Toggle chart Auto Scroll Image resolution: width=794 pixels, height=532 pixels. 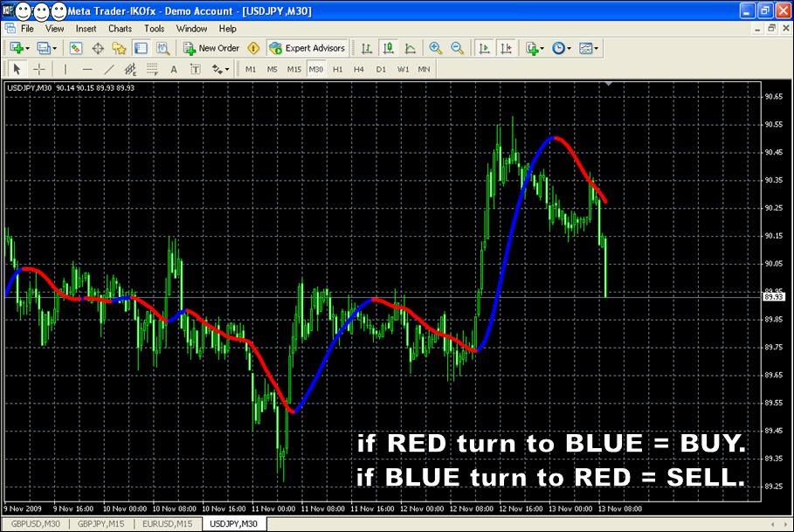click(x=484, y=48)
